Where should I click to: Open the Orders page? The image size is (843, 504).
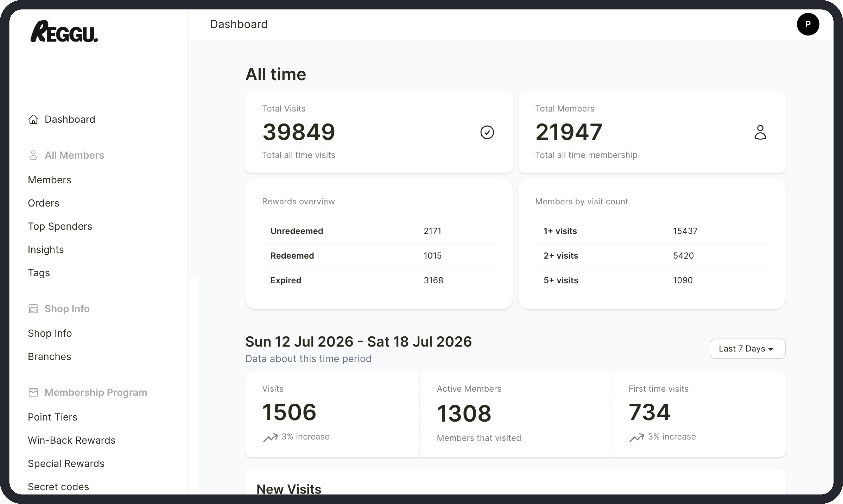point(43,203)
